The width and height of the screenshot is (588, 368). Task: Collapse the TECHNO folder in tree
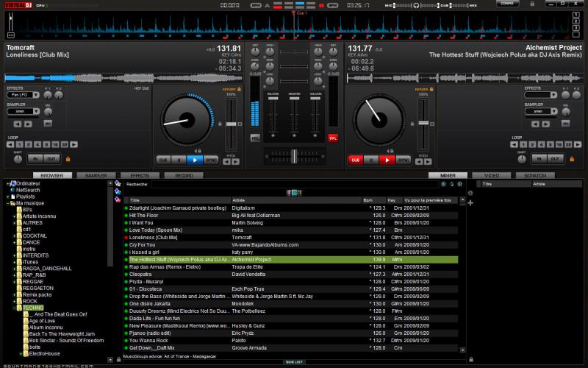[14, 307]
